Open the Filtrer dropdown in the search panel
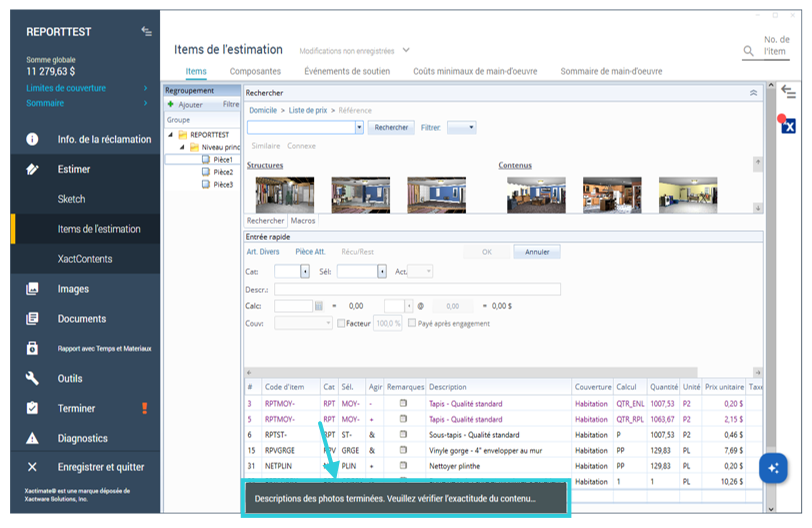Image resolution: width=812 pixels, height=528 pixels. coord(461,128)
